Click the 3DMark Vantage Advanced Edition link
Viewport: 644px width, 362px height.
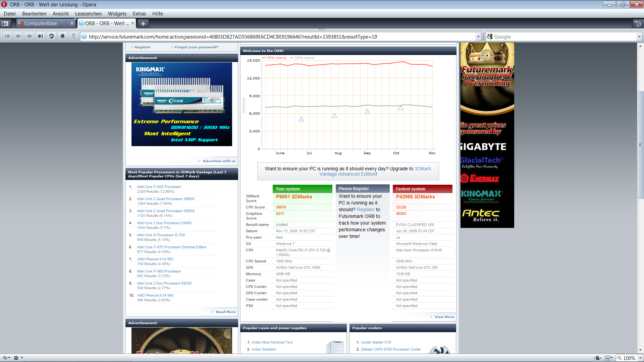coord(347,174)
